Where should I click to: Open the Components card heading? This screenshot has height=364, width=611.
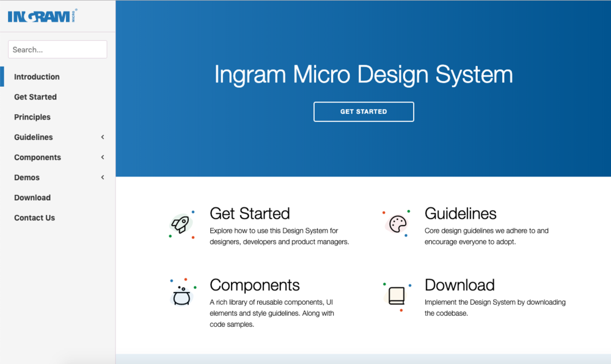pos(254,285)
